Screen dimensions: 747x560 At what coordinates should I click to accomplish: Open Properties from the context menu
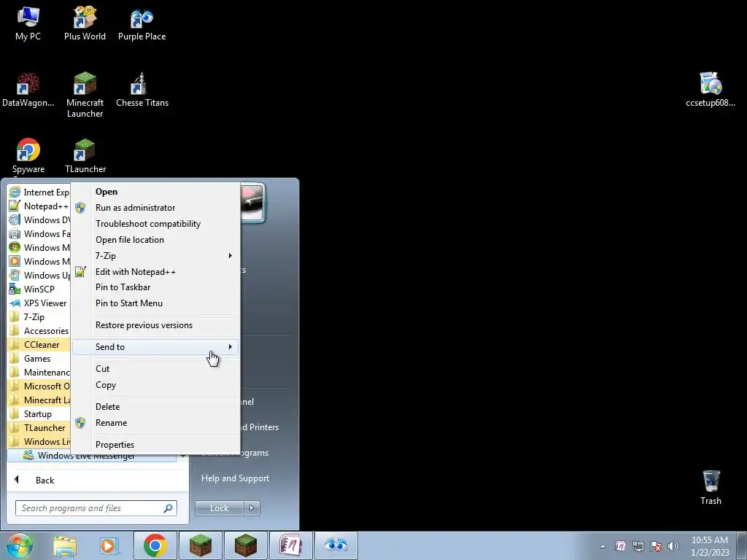pos(155,445)
